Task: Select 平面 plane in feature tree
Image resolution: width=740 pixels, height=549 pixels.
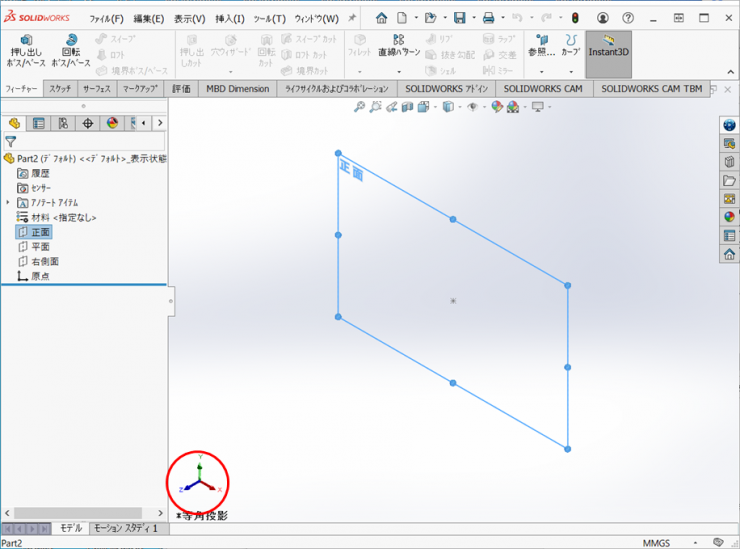Action: point(40,247)
